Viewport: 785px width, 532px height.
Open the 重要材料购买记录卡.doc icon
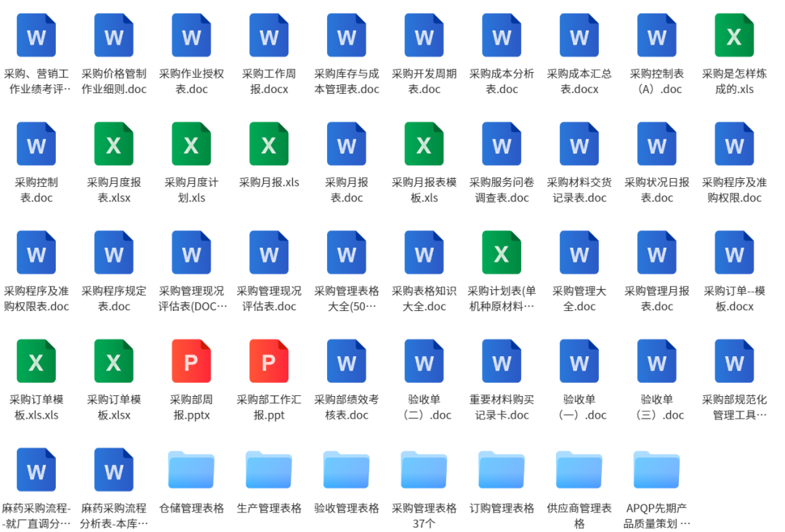point(502,360)
